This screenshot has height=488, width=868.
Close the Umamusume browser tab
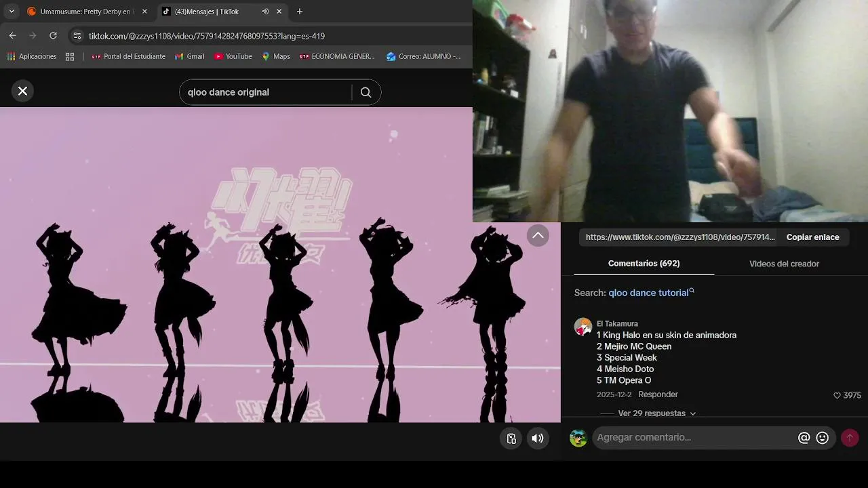pyautogui.click(x=144, y=12)
